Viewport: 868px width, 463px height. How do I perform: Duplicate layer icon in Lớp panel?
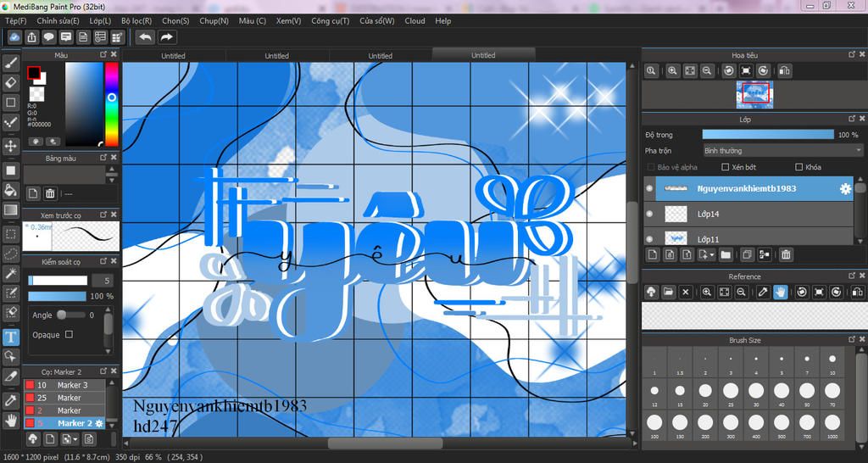tap(747, 254)
